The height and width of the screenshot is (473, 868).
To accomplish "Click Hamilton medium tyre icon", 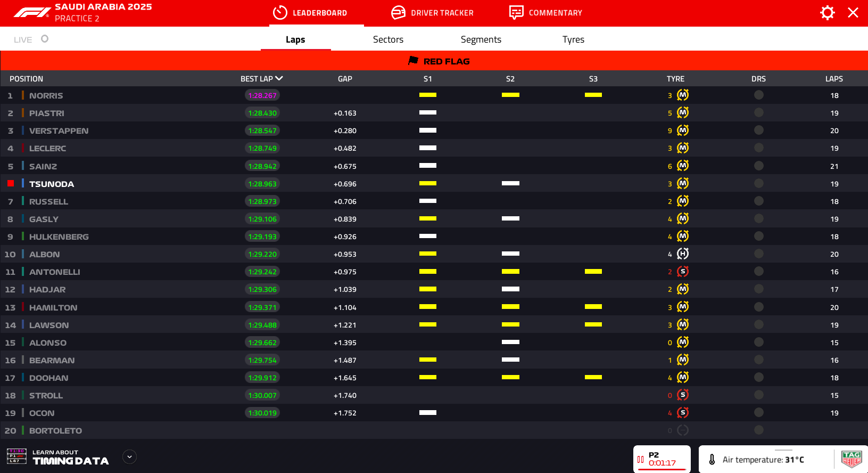I will [x=683, y=307].
